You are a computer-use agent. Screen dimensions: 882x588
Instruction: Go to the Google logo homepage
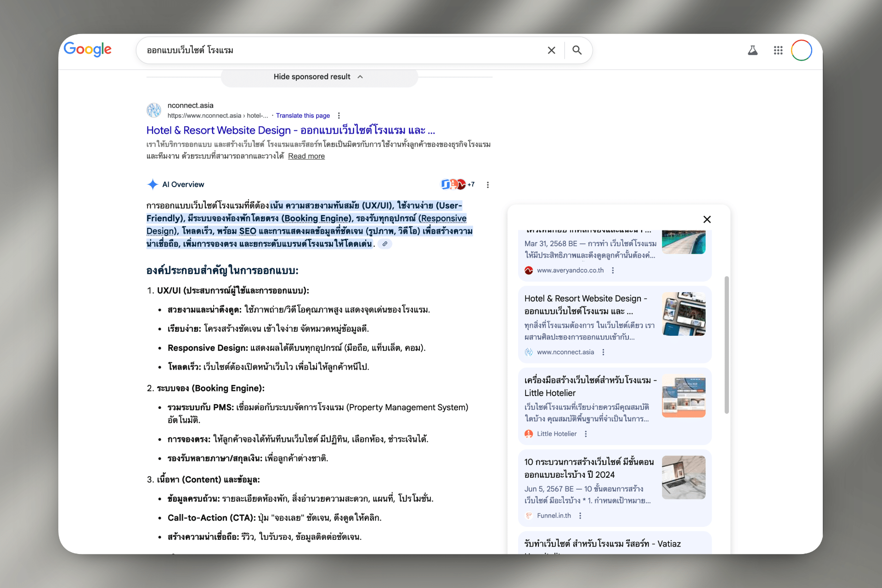(x=87, y=49)
